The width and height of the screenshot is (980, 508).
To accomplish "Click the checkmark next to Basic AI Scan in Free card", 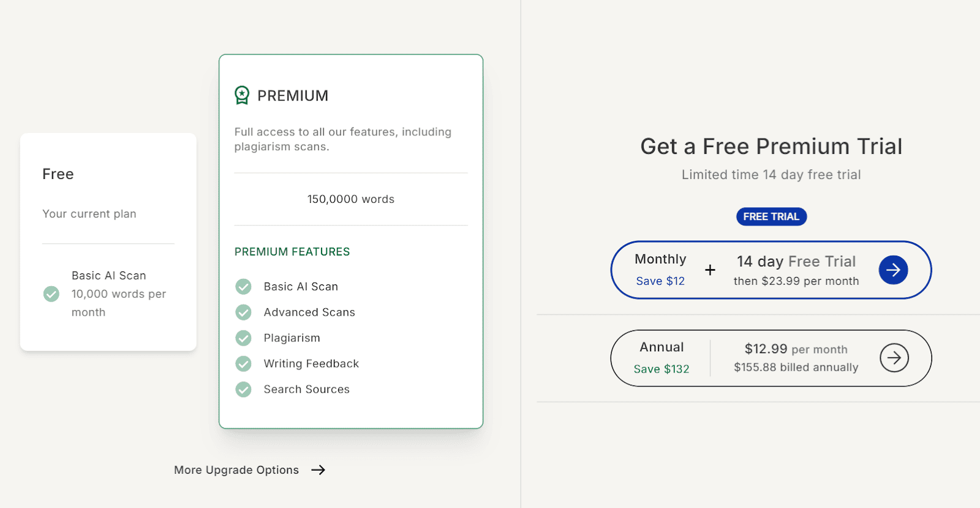I will click(51, 294).
